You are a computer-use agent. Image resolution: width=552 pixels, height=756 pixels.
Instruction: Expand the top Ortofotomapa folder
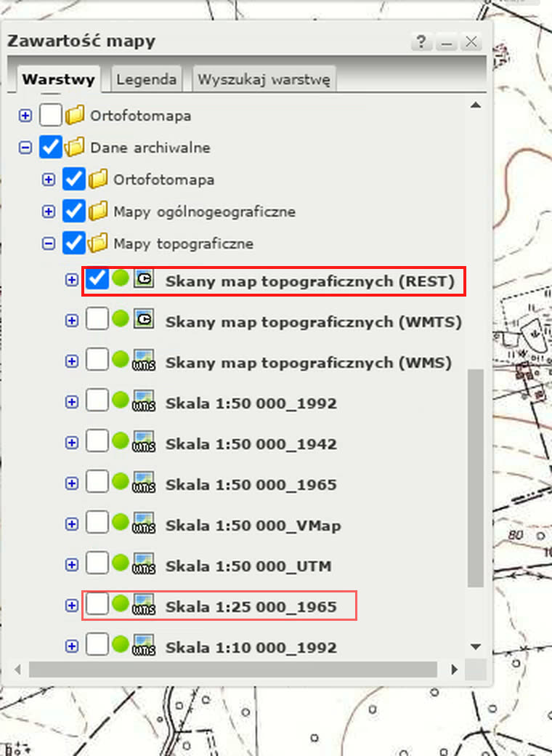[x=25, y=116]
